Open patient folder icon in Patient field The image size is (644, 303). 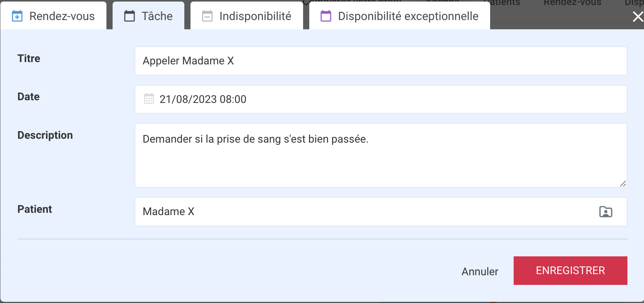pyautogui.click(x=606, y=212)
